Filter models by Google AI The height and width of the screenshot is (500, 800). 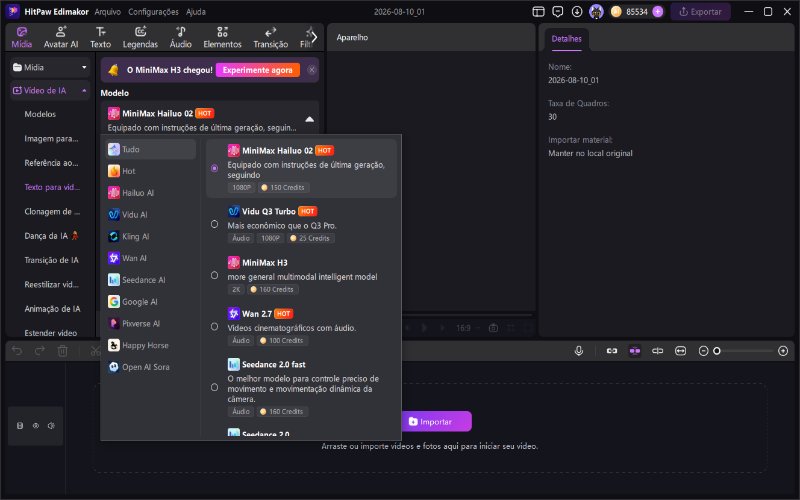coord(151,302)
